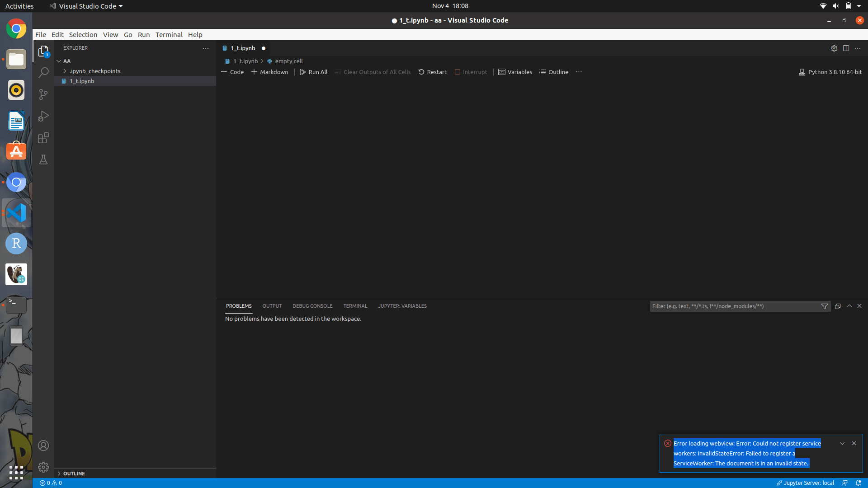This screenshot has height=488, width=868.
Task: Open the Extensions view
Action: point(43,138)
